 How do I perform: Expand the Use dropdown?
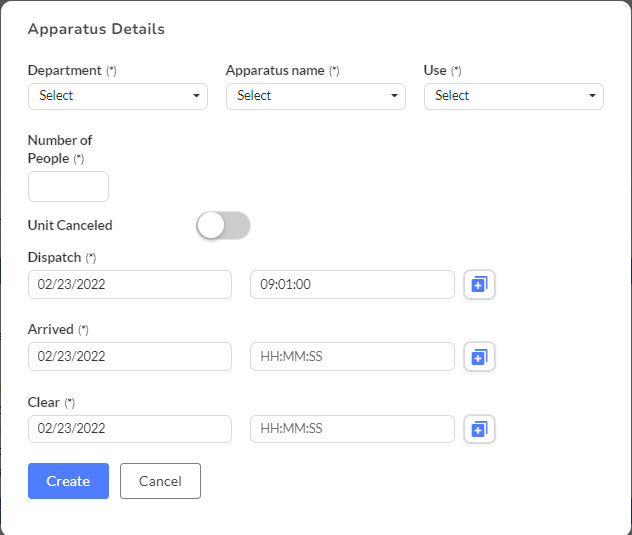click(x=514, y=96)
